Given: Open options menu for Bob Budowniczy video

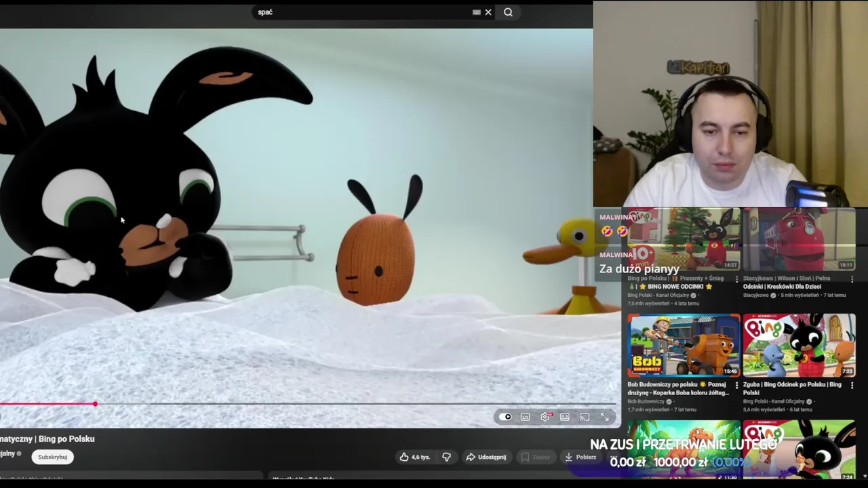Looking at the screenshot, I should 736,385.
